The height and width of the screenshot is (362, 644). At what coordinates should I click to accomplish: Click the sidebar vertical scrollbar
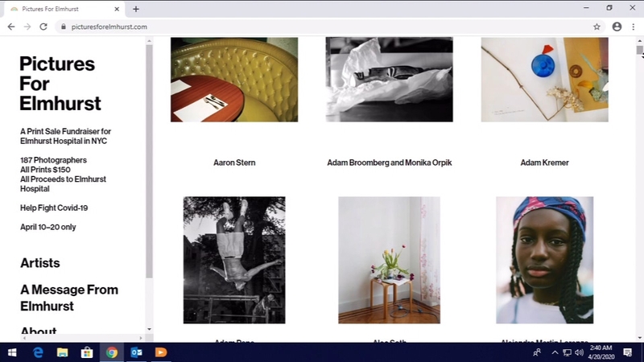click(149, 161)
